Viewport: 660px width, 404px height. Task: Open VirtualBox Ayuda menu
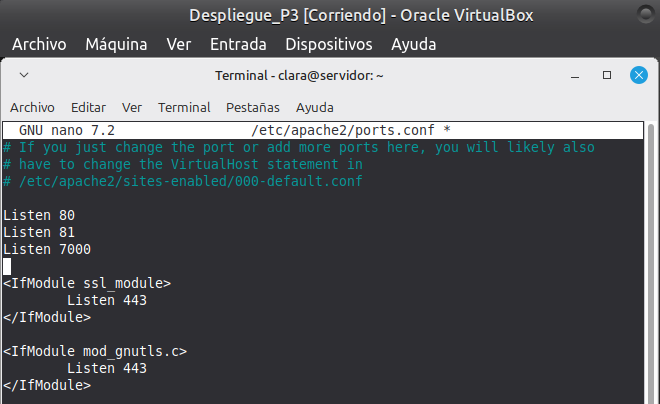tap(414, 45)
